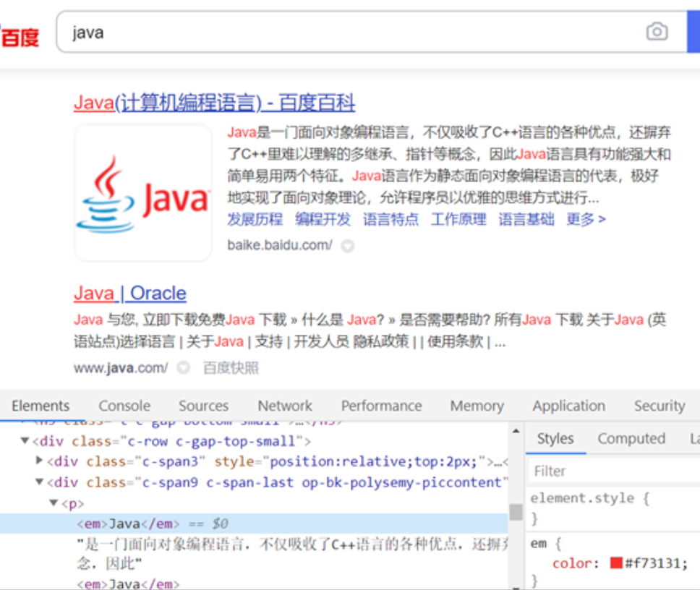
Task: Open the Network tab in DevTools
Action: point(285,406)
